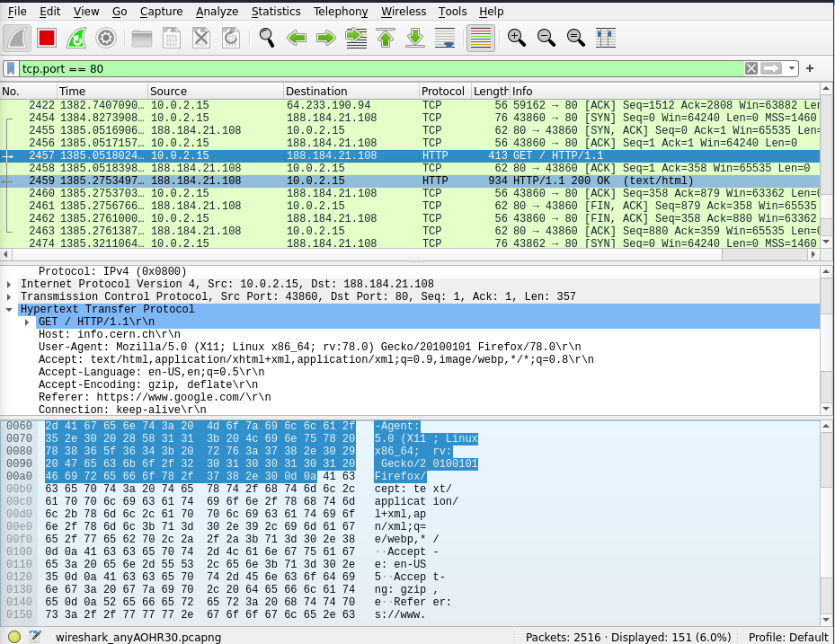Open capture options gear icon

point(106,38)
